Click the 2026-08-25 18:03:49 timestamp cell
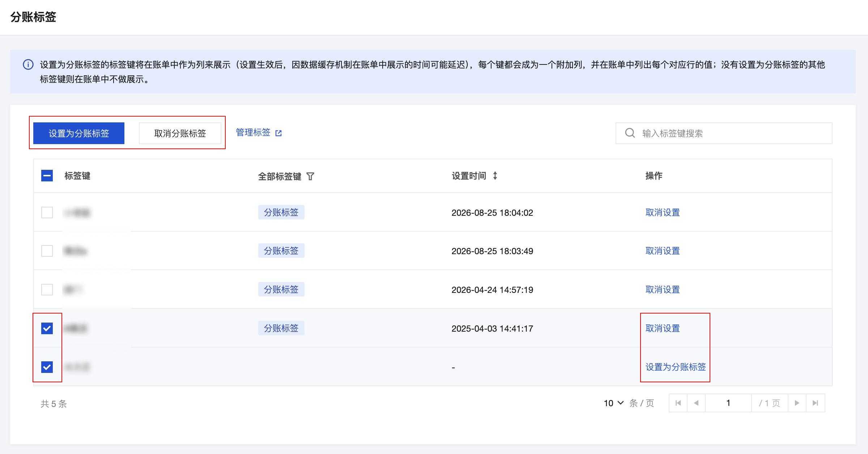The height and width of the screenshot is (454, 868). tap(492, 251)
